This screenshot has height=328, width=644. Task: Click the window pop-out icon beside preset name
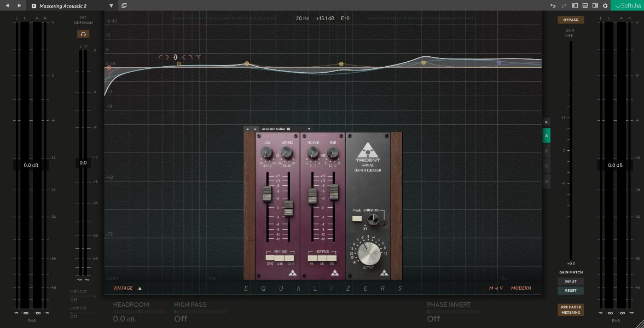pos(124,5)
